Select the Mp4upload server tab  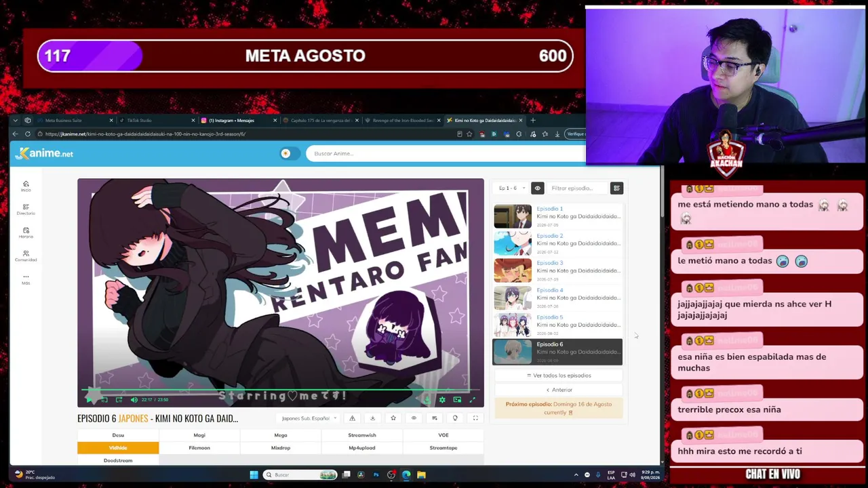coord(362,447)
